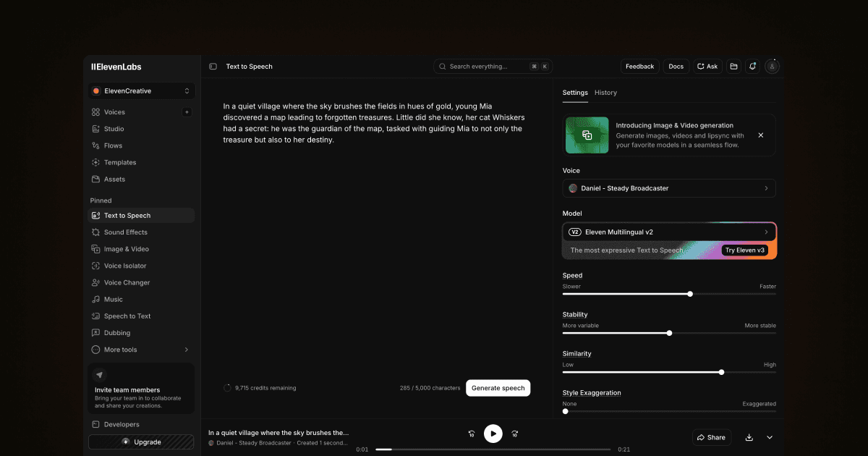Click the Search everything field
Screen dimensions: 868x456
(x=493, y=67)
